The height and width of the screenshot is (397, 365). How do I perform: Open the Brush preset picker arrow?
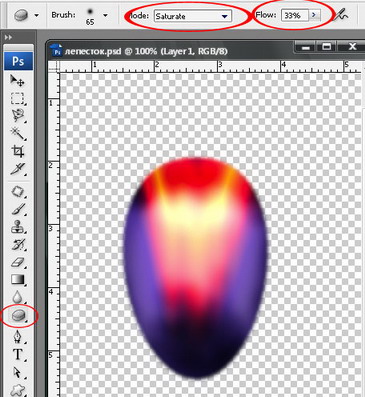click(x=105, y=15)
